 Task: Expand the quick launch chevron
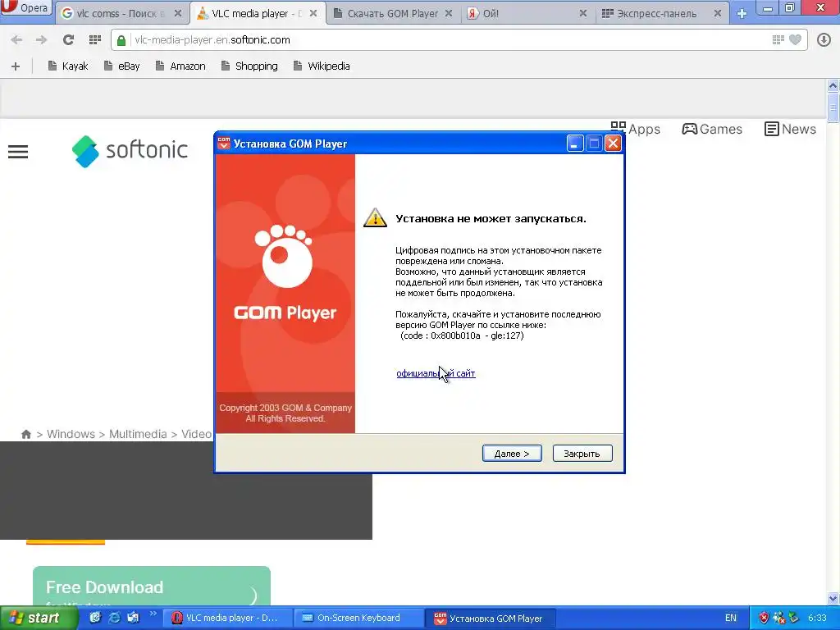pos(153,614)
